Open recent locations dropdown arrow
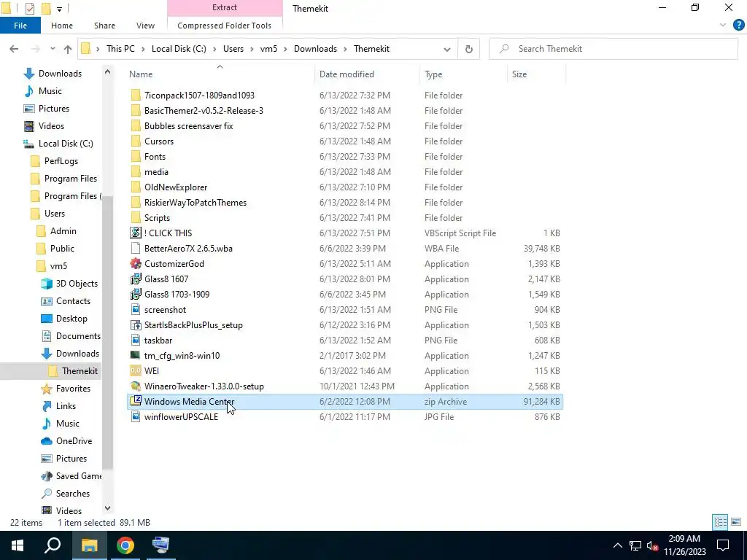Image resolution: width=747 pixels, height=560 pixels. pos(53,49)
